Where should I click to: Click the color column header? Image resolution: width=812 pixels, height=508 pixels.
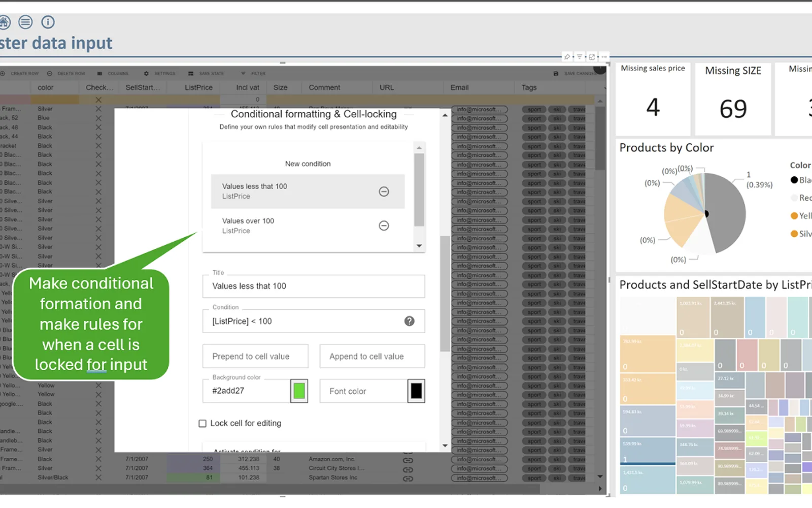click(45, 87)
